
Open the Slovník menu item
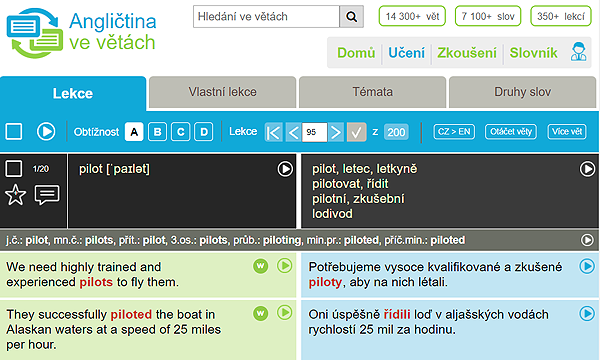[x=533, y=53]
